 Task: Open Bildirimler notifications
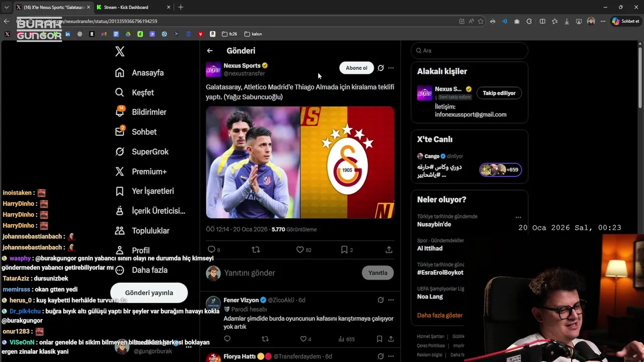point(140,112)
